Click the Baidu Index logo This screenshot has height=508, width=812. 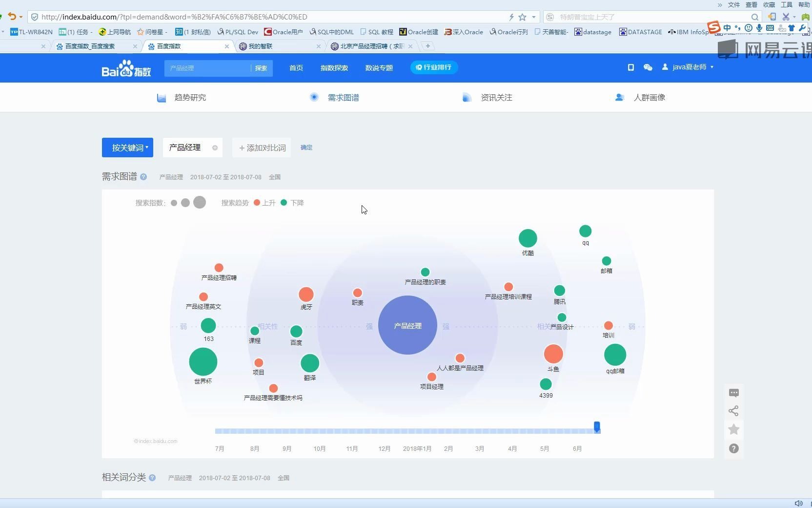[126, 68]
